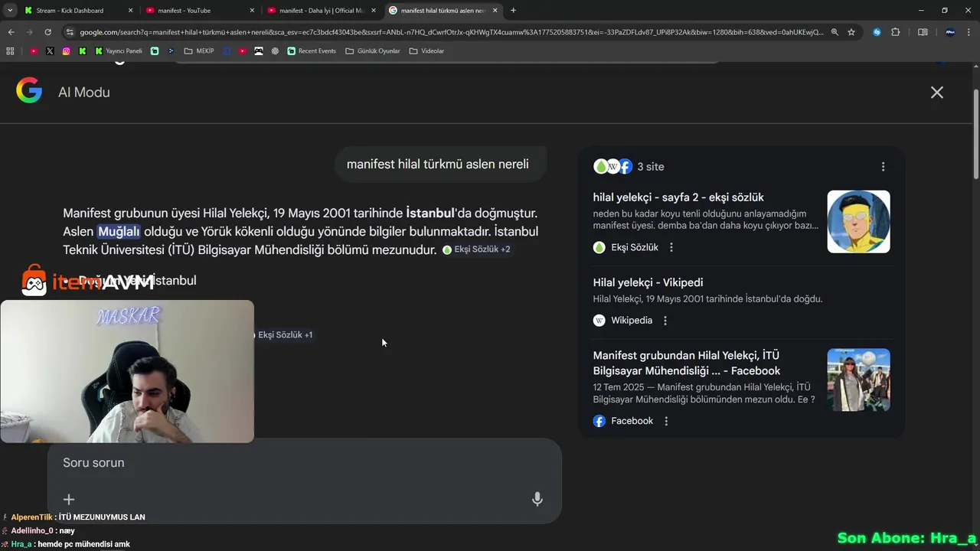
Task: Close AI Modu with the X button
Action: (937, 93)
